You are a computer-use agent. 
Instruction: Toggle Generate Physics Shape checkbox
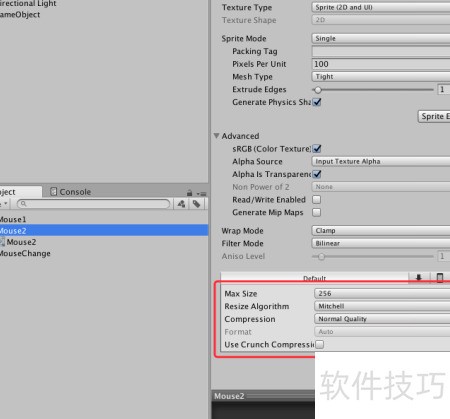tap(317, 102)
